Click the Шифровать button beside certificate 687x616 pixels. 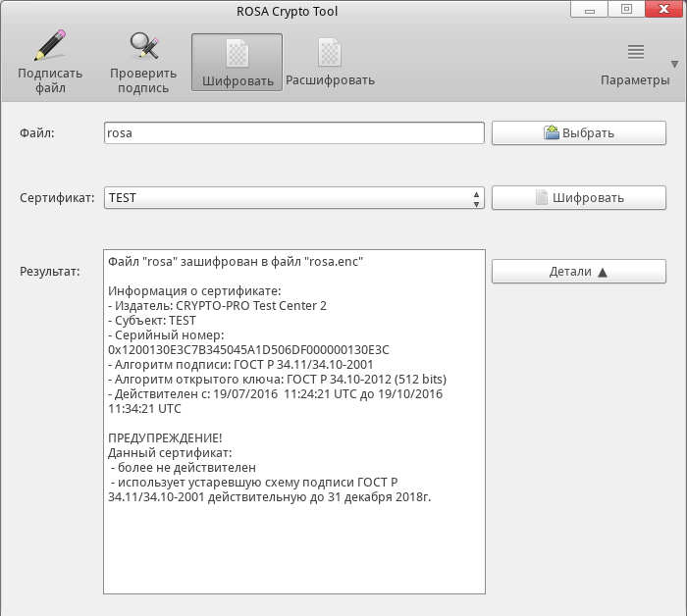[579, 198]
